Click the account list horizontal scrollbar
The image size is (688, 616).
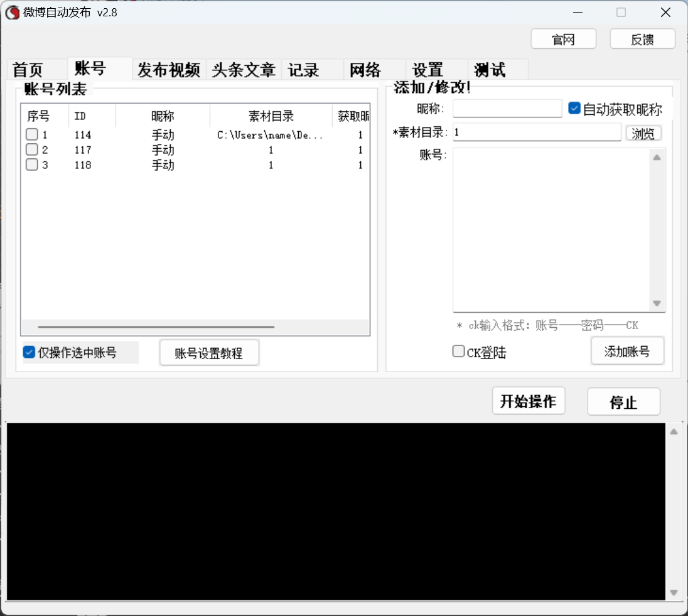pyautogui.click(x=156, y=327)
